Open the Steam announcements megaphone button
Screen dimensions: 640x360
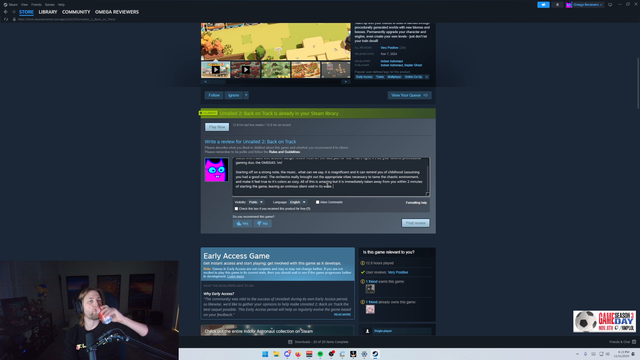click(x=543, y=4)
